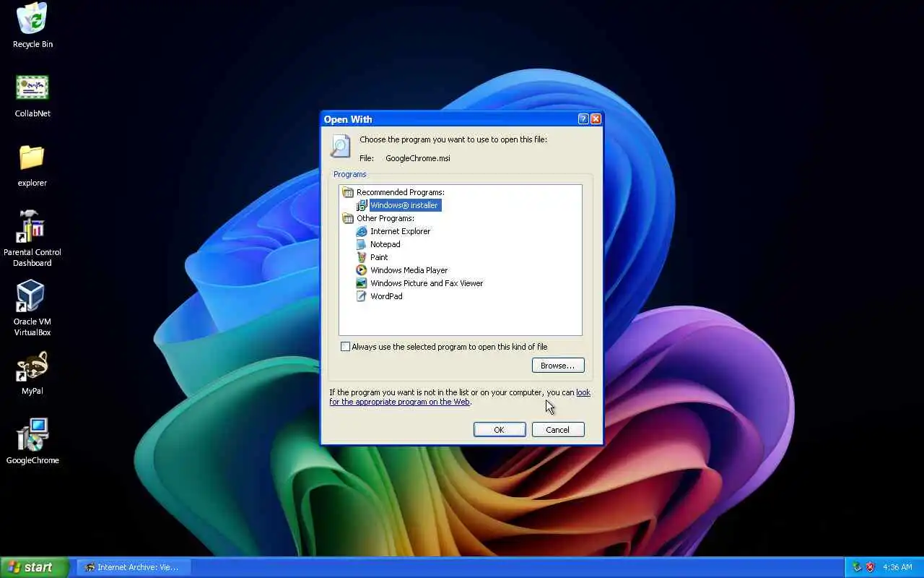Choose Windows® Installer in Recommended Programs

click(405, 205)
